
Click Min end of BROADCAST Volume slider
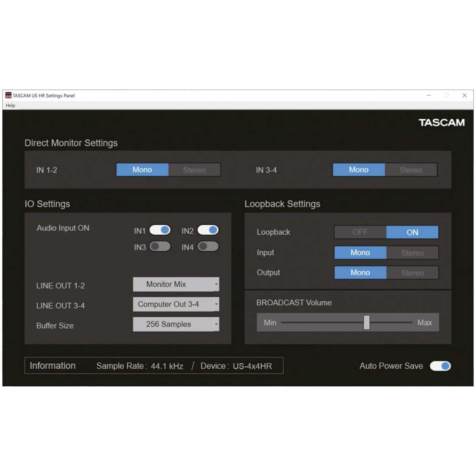pos(270,322)
